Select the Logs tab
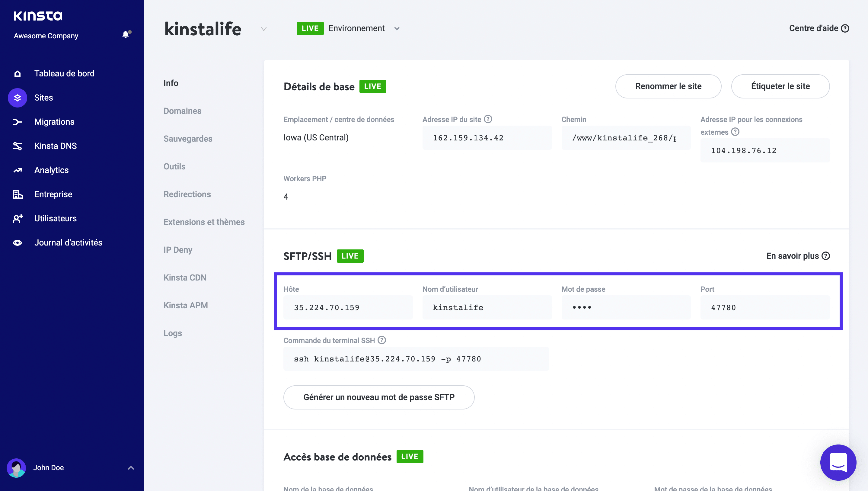The image size is (868, 491). pos(173,333)
